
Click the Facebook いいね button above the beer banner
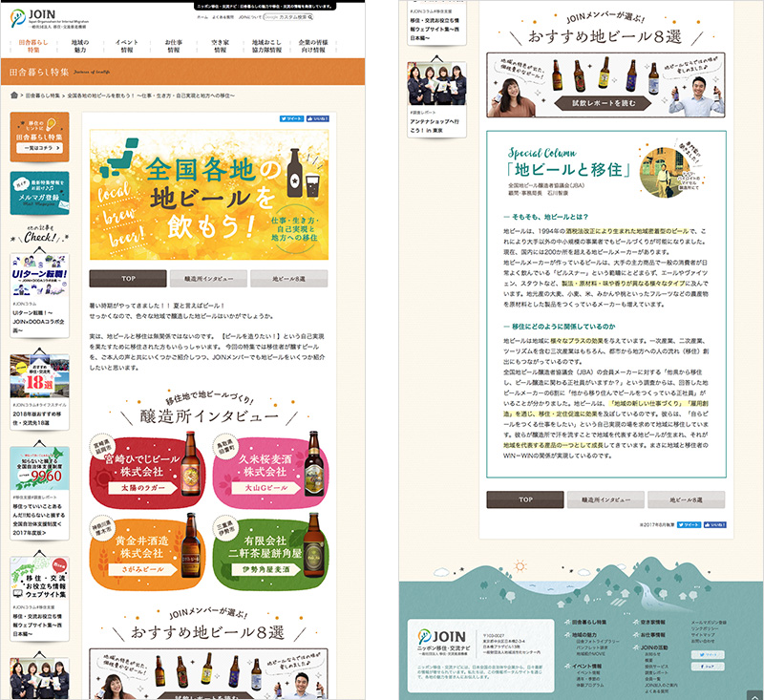coord(316,118)
